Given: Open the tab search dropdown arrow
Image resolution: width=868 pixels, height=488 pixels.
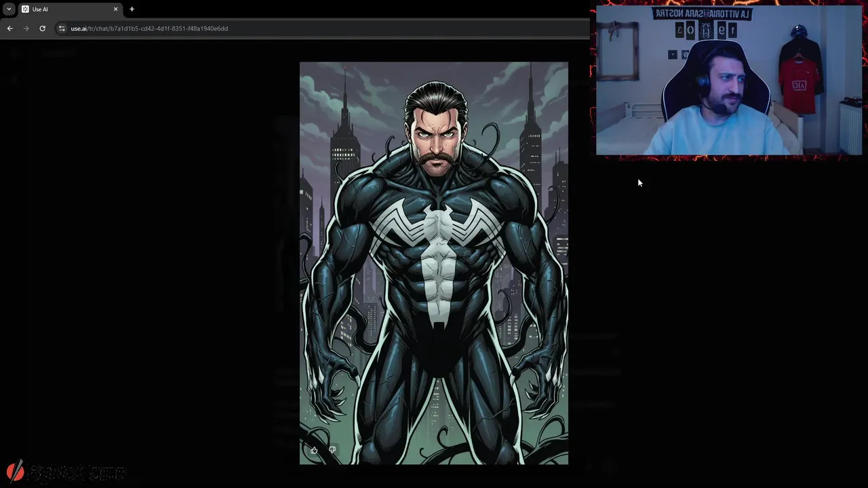Looking at the screenshot, I should pos(9,9).
